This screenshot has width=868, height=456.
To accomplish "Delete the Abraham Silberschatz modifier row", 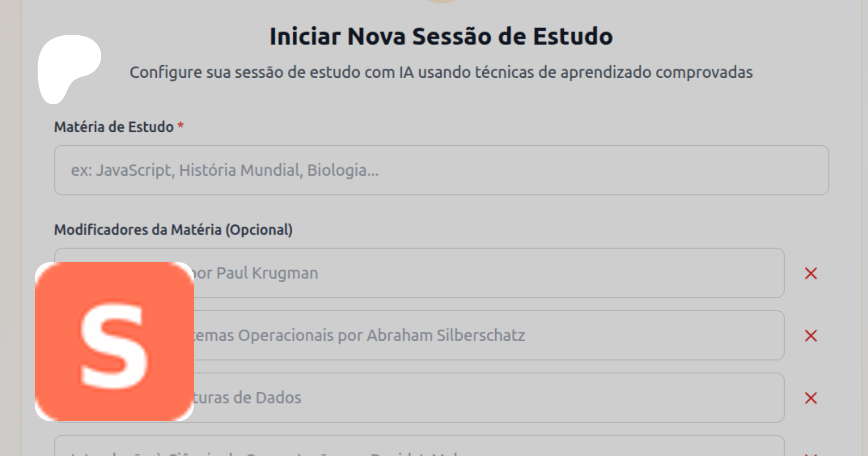I will (811, 336).
